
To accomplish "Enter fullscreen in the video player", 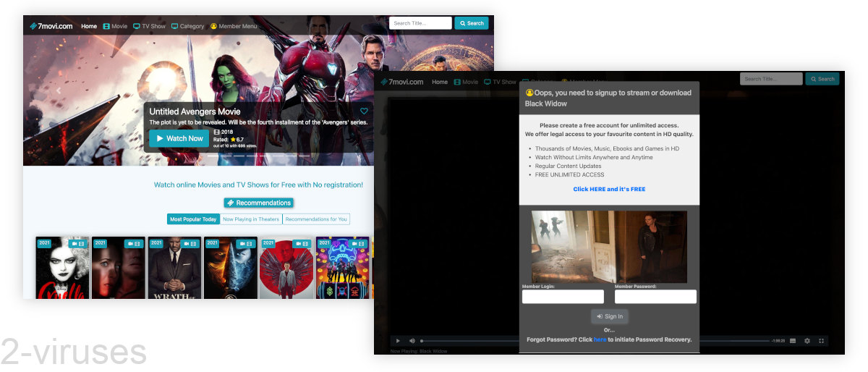I will pyautogui.click(x=821, y=340).
